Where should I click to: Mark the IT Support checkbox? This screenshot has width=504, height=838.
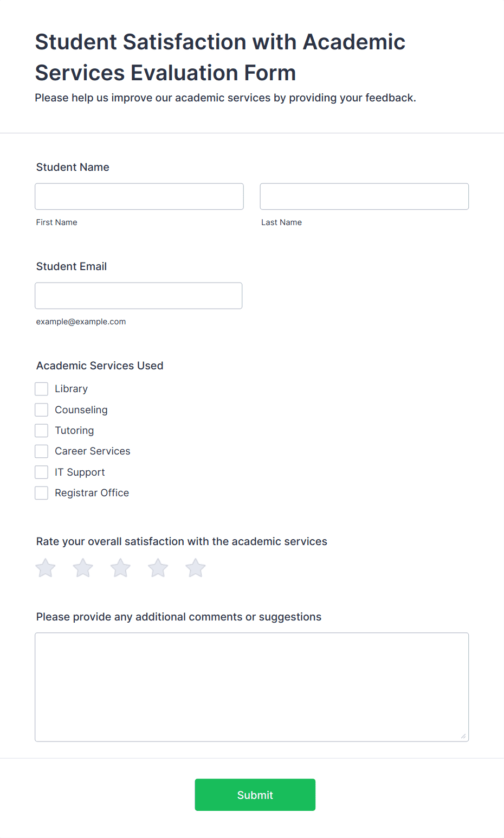(x=42, y=472)
